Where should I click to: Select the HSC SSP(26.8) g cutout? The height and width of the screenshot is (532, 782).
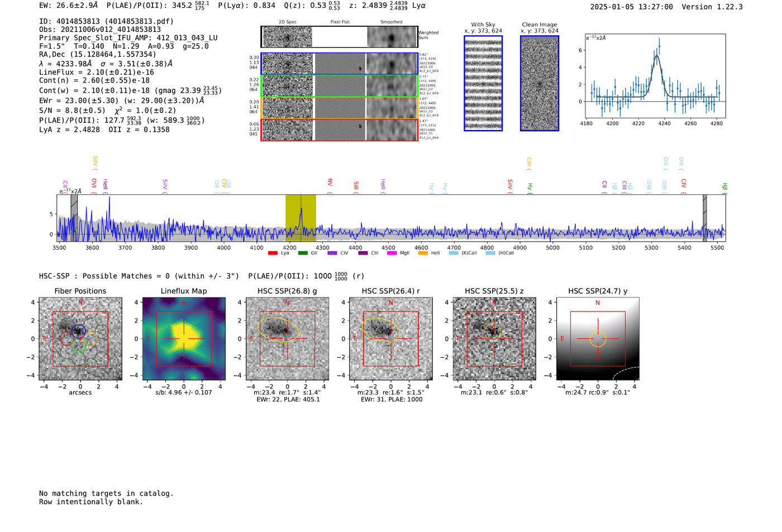(x=287, y=339)
